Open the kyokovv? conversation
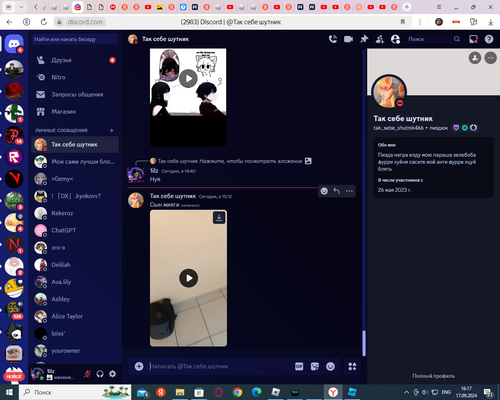 click(x=75, y=196)
